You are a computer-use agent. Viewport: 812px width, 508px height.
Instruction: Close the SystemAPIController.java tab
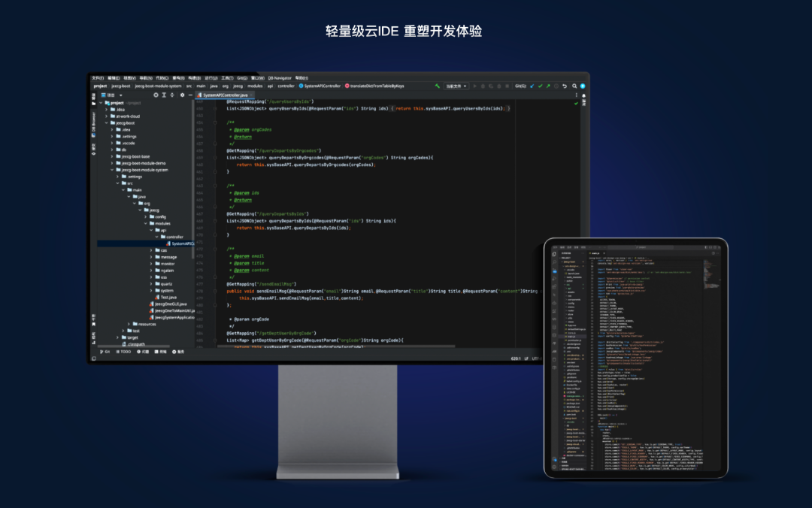pos(252,95)
